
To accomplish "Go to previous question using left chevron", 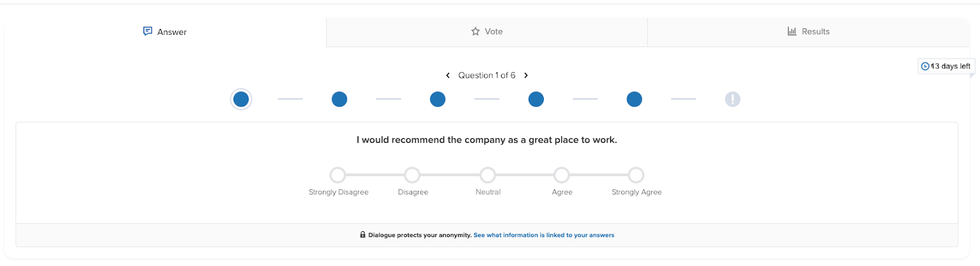I will tap(448, 75).
